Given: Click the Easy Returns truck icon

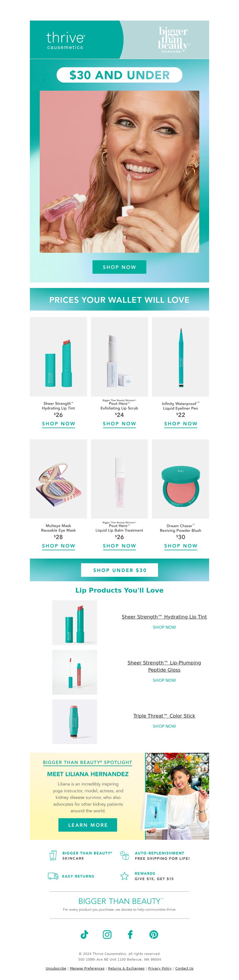Looking at the screenshot, I should tap(53, 876).
